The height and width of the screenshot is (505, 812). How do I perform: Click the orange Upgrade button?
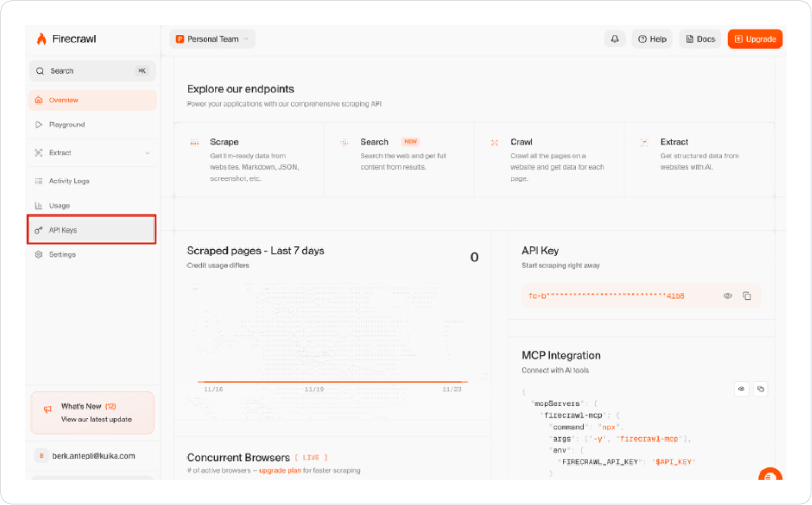755,39
